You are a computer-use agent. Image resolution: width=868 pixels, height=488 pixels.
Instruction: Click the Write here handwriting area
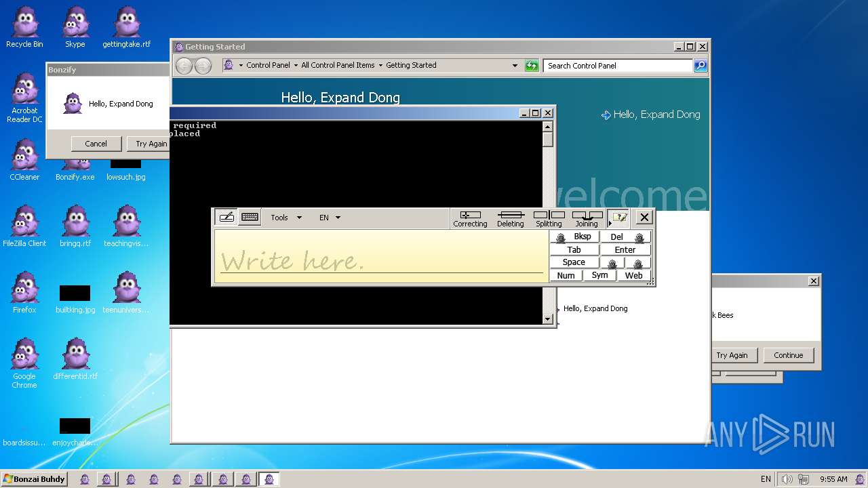[x=382, y=256]
